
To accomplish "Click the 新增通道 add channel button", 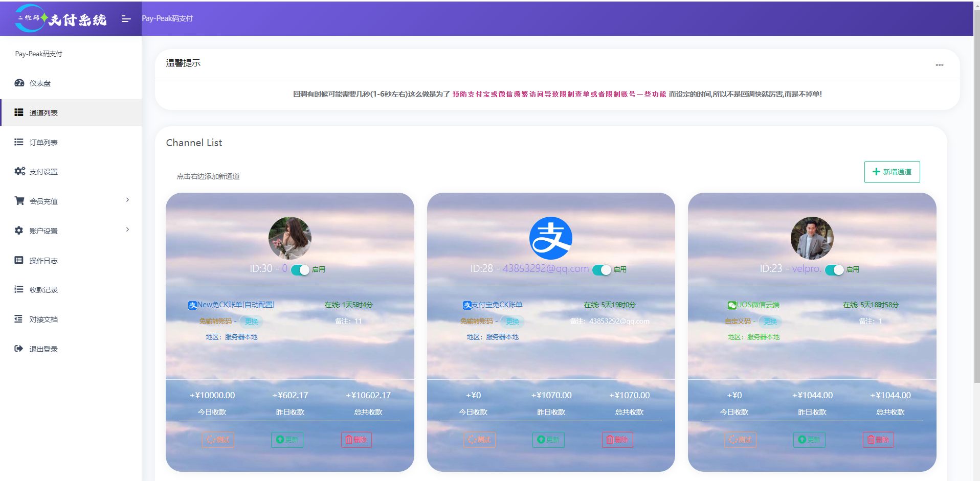I will pos(892,172).
